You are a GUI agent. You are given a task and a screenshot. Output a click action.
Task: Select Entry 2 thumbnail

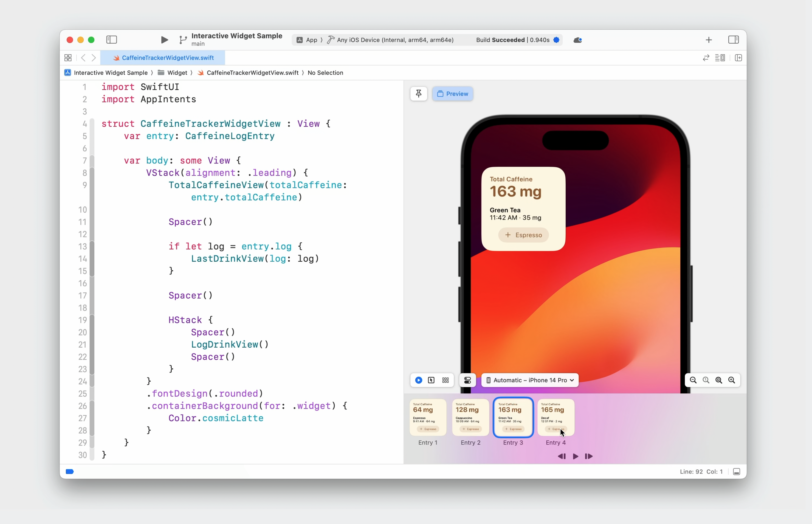click(470, 418)
